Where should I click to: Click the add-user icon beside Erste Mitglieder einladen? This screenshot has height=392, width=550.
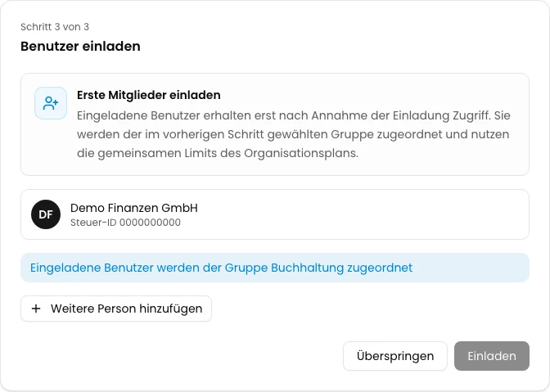(51, 103)
